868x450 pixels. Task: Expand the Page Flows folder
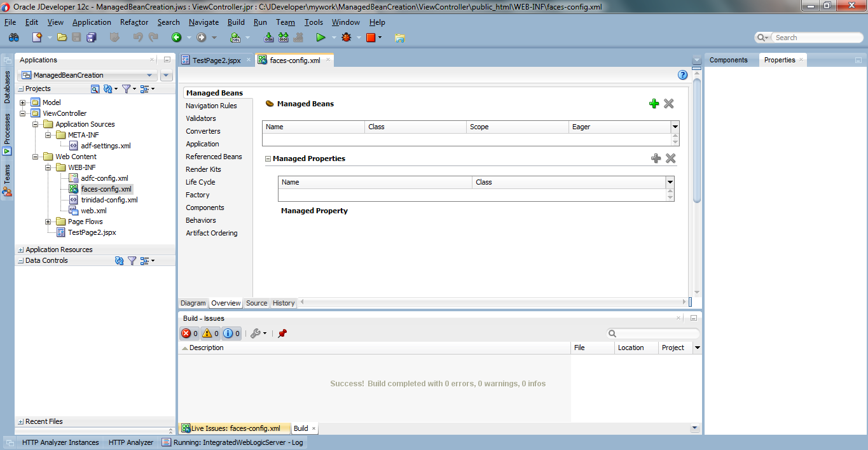[x=46, y=221]
